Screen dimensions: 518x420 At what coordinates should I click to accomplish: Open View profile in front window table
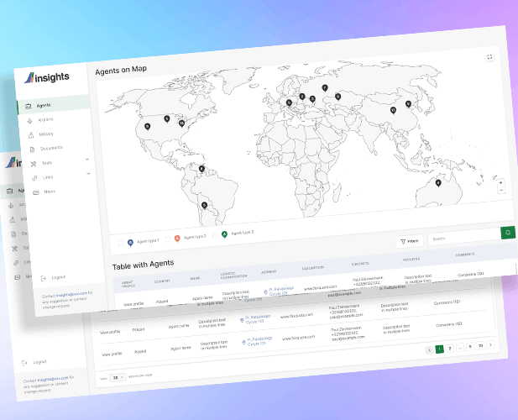[133, 304]
